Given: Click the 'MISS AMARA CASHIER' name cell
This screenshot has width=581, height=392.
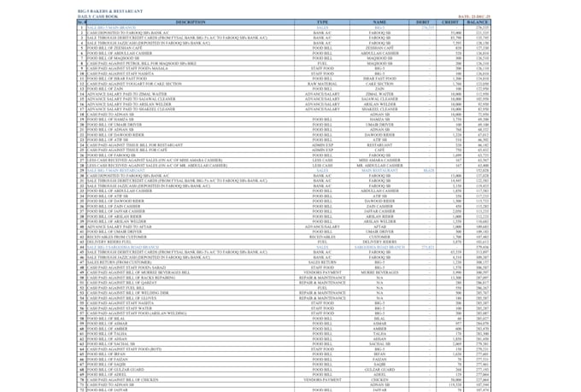Looking at the screenshot, I should [x=379, y=161].
